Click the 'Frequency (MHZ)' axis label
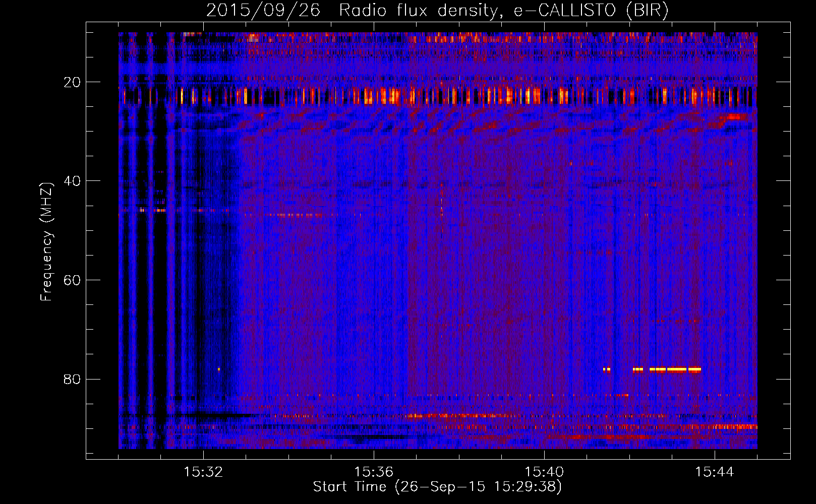The image size is (816, 504). point(46,242)
